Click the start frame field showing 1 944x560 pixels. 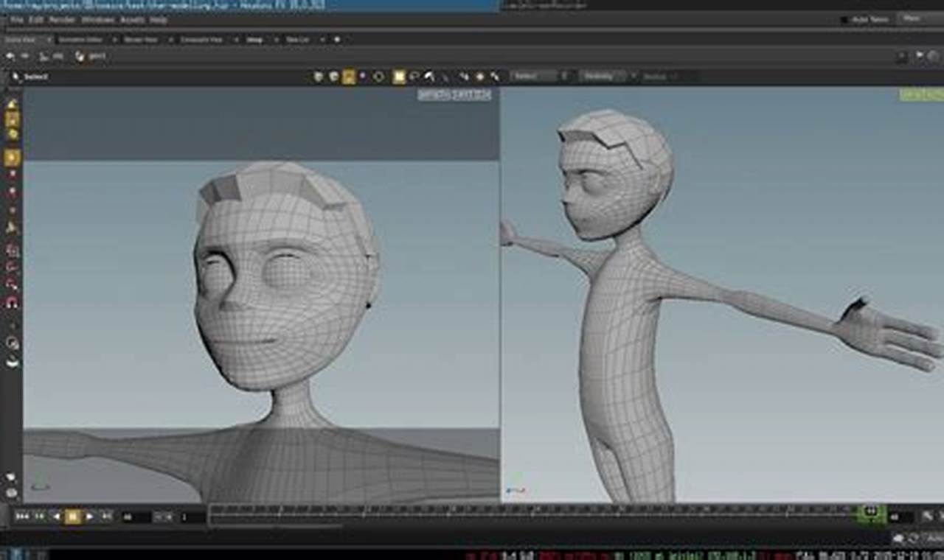[x=192, y=517]
